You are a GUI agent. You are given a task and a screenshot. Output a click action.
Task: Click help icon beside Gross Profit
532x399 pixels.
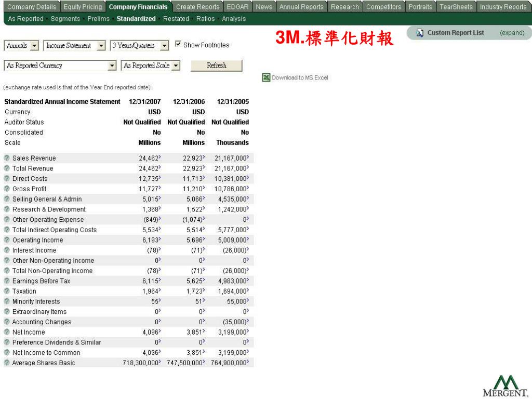click(6, 188)
